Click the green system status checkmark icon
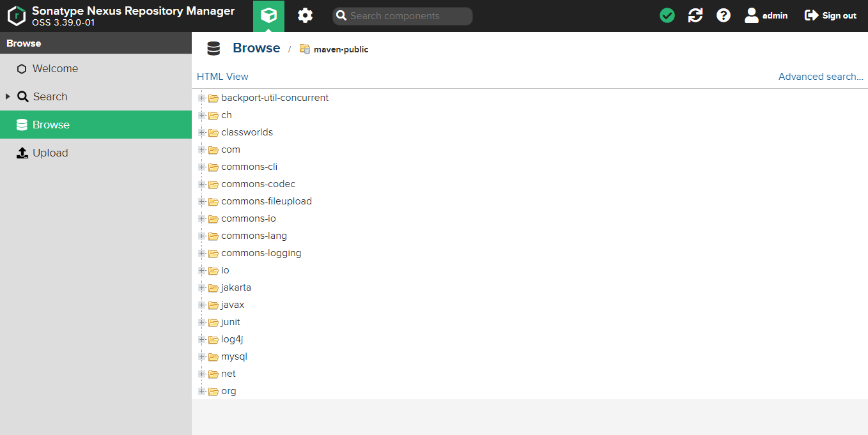 [667, 15]
